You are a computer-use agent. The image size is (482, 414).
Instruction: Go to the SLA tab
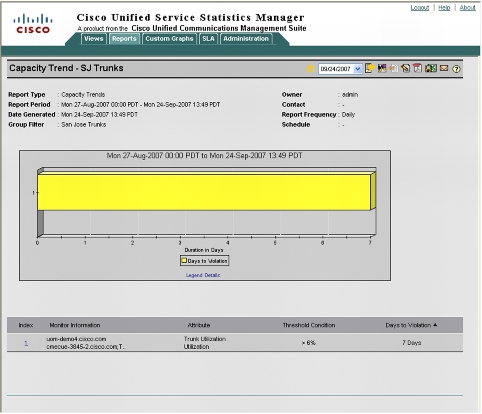208,39
